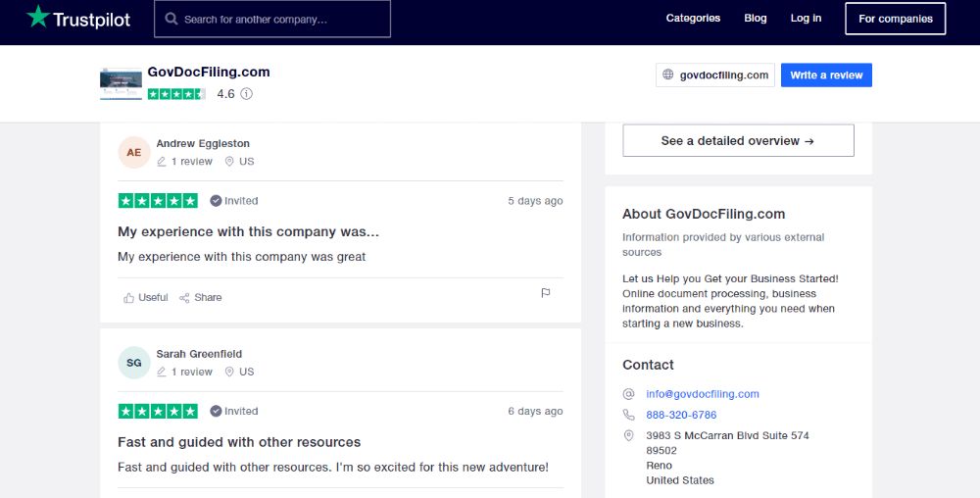Open the Blog menu item
Image resolution: width=980 pixels, height=498 pixels.
coord(755,18)
